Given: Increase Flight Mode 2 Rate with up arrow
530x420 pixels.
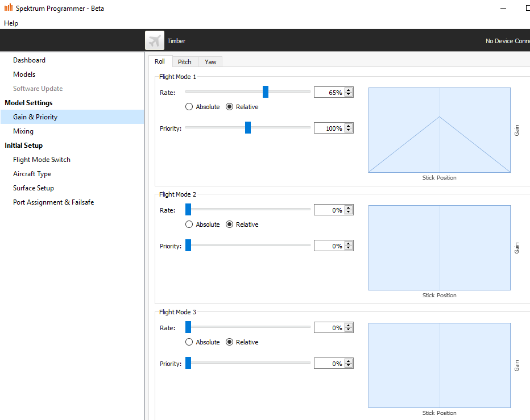Looking at the screenshot, I should point(349,207).
